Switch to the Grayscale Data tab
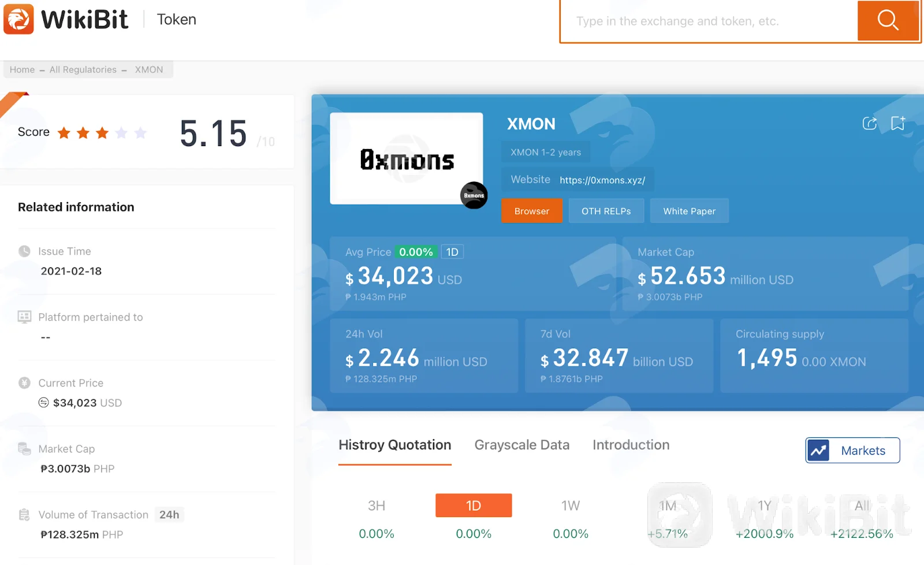Viewport: 924px width, 565px height. (522, 445)
